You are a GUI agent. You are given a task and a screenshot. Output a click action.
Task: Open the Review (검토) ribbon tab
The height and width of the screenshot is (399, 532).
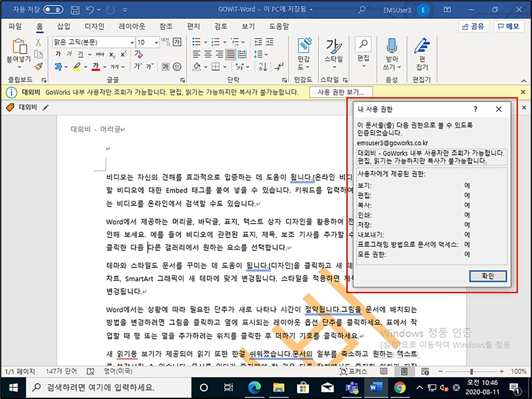point(221,26)
